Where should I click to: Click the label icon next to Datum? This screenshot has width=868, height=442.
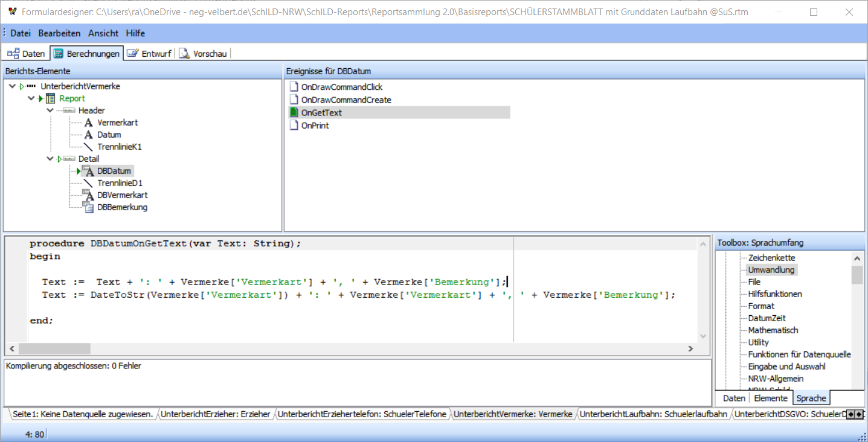[x=88, y=135]
